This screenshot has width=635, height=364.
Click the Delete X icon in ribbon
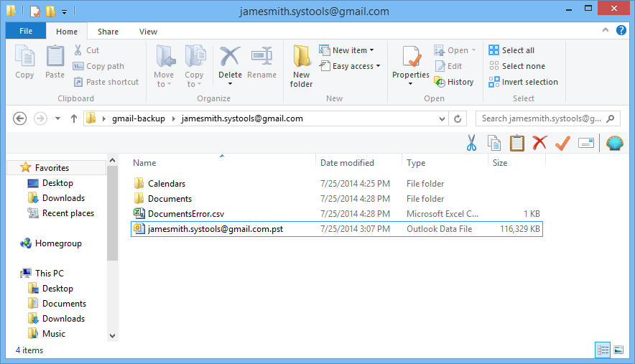230,57
